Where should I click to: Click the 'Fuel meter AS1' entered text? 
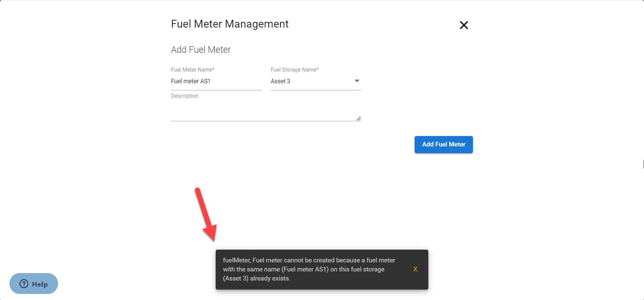191,81
